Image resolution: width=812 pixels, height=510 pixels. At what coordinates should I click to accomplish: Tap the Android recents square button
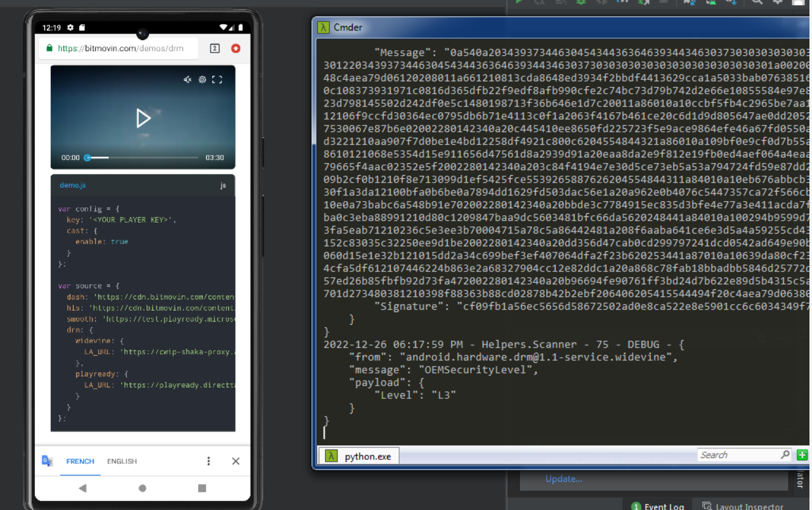pyautogui.click(x=202, y=488)
